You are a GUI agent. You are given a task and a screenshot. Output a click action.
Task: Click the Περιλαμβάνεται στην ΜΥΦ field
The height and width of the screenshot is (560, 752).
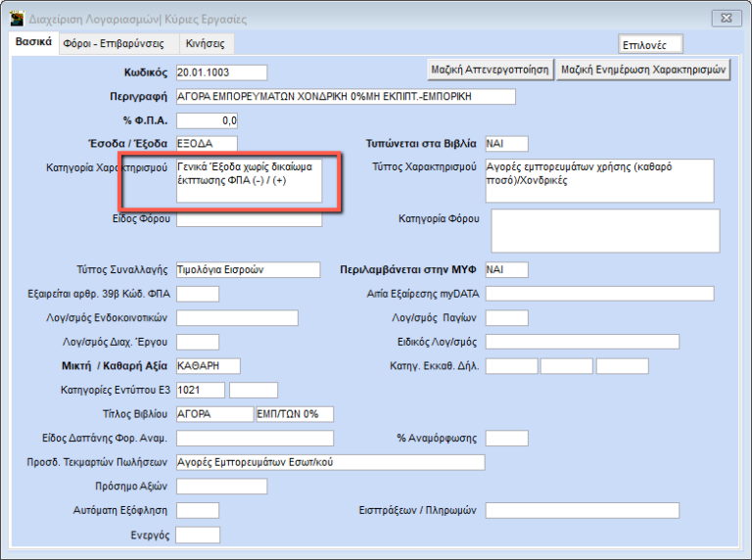(505, 270)
